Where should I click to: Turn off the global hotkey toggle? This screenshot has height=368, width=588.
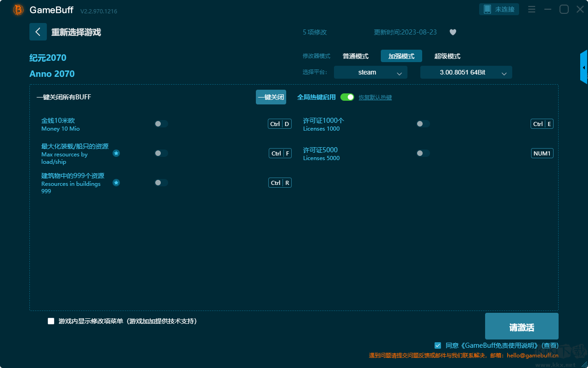coord(347,97)
